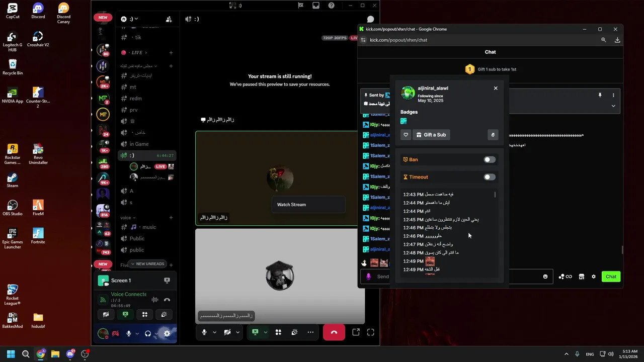The width and height of the screenshot is (644, 362).
Task: Expand microphone options arrow in call controls
Action: point(214,332)
